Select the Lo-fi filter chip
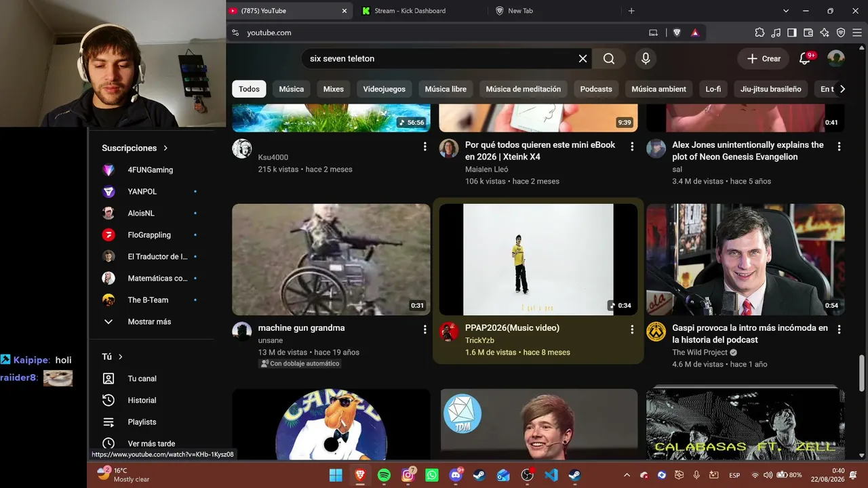The image size is (868, 488). click(713, 89)
